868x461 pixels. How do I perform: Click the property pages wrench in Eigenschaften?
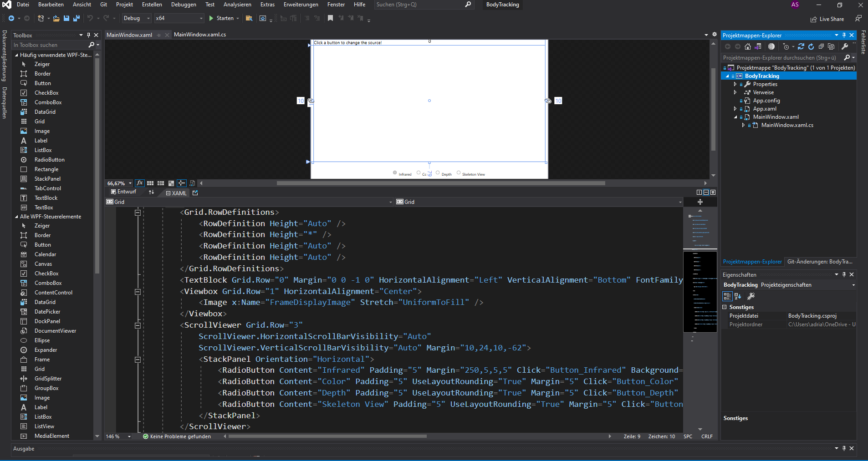click(x=751, y=296)
